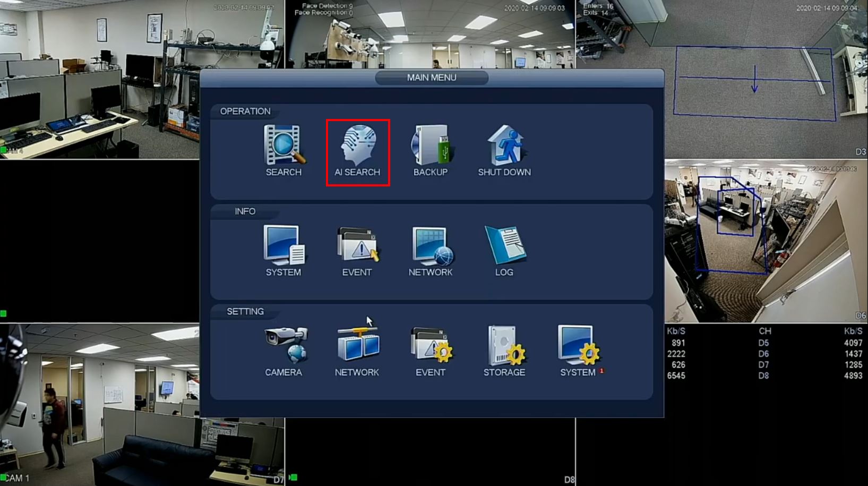Click D7 in the bitrate table
The width and height of the screenshot is (868, 486).
click(763, 365)
